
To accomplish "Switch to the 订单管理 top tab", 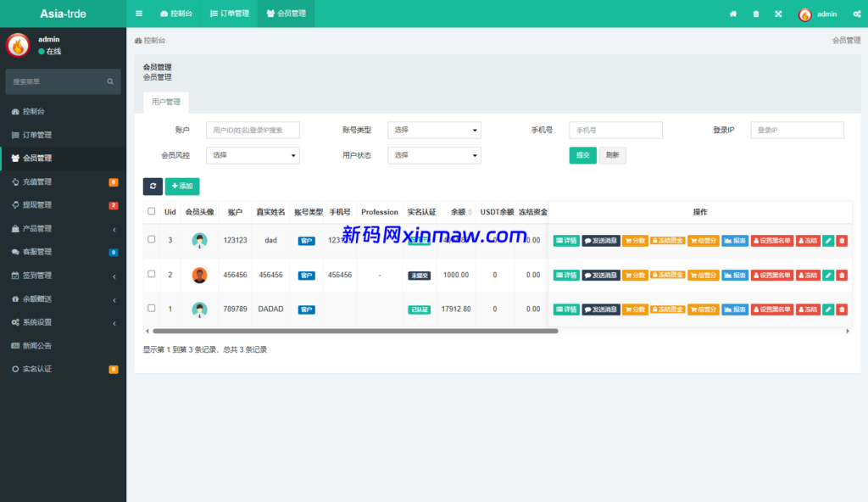I will click(230, 14).
